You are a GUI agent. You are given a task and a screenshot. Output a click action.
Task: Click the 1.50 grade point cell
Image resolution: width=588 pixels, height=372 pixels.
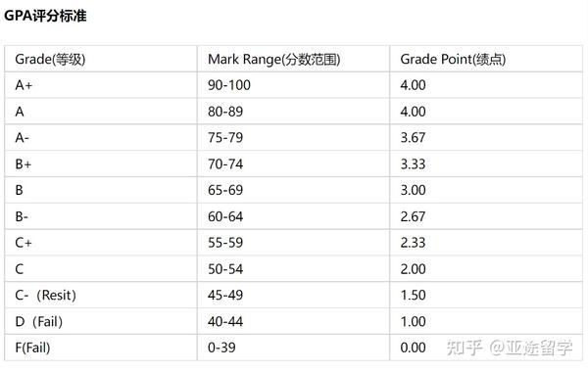(x=486, y=295)
